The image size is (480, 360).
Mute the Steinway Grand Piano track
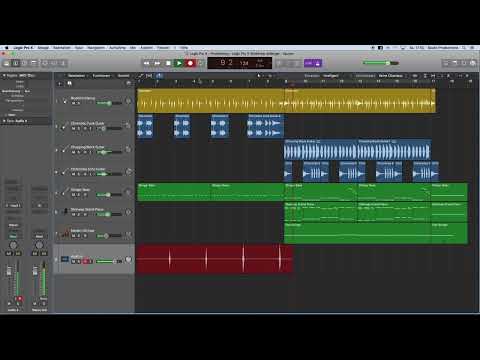(73, 214)
